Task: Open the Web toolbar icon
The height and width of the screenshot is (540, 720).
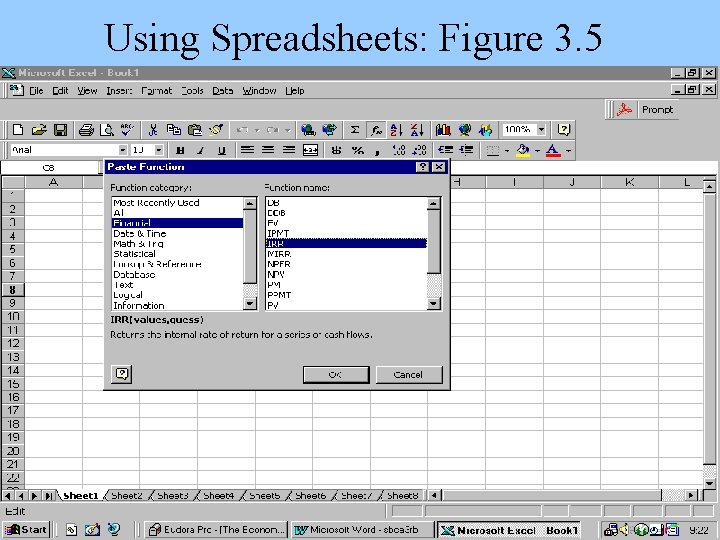Action: tap(329, 130)
